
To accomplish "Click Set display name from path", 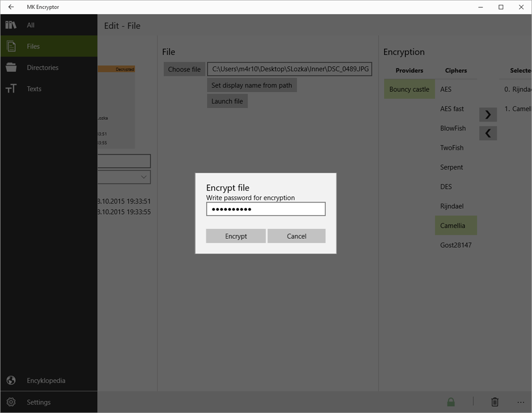I will 252,85.
